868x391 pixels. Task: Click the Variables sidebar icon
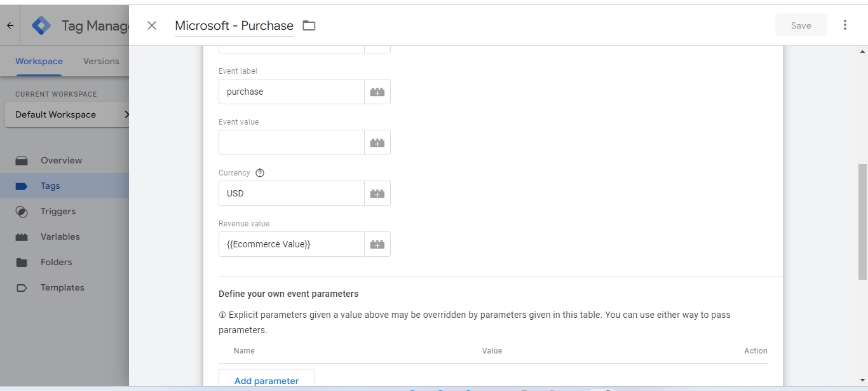click(22, 237)
